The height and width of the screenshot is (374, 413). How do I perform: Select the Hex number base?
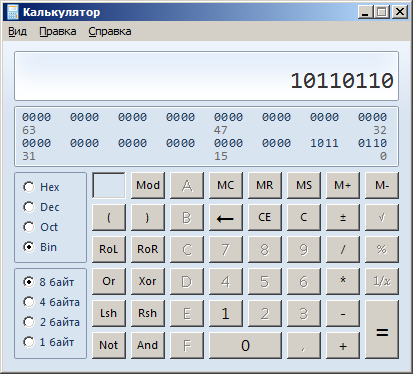click(41, 187)
